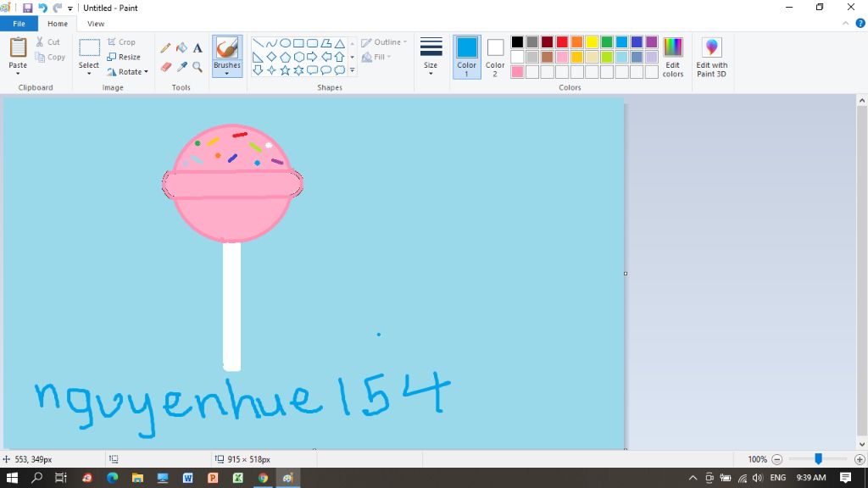868x488 pixels.
Task: Open the Customize Quick Access Toolbar arrow
Action: pyautogui.click(x=70, y=8)
